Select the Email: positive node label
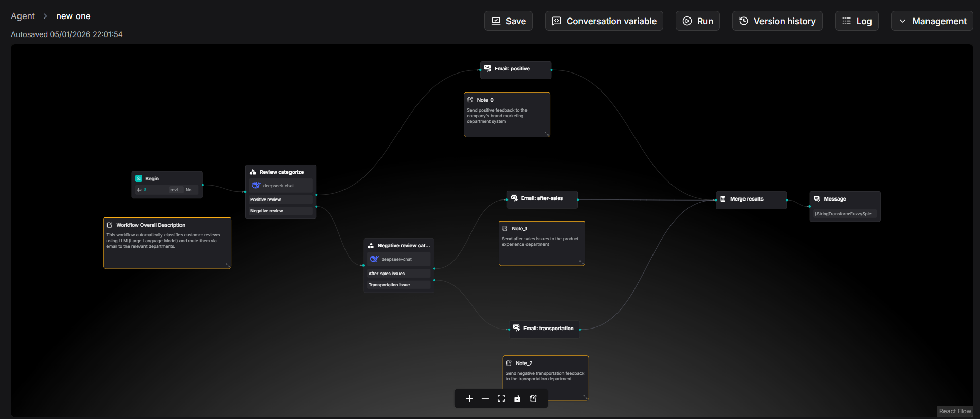 (x=512, y=68)
